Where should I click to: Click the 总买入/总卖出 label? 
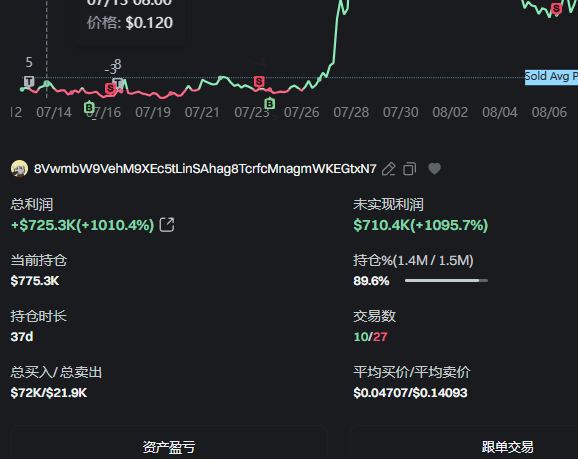click(x=56, y=372)
